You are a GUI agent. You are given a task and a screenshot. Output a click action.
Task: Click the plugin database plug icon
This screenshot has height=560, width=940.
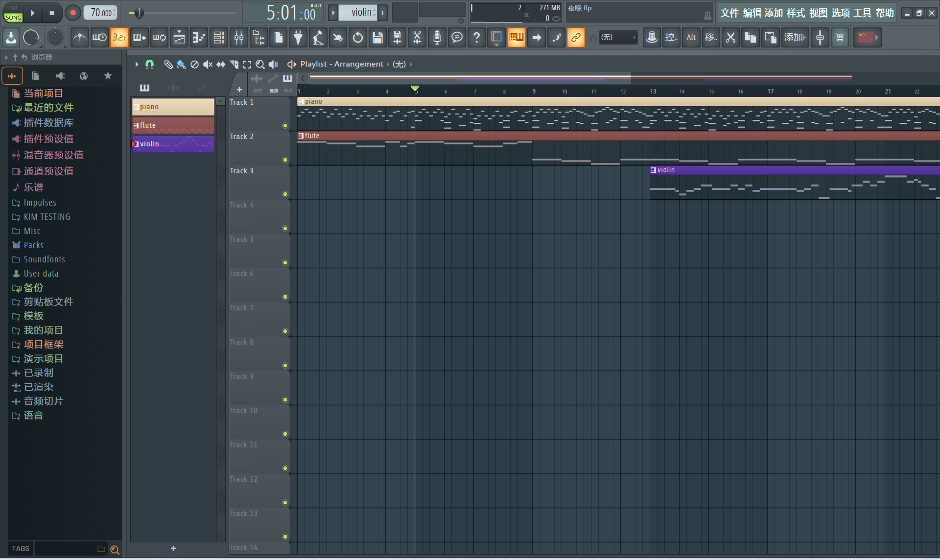click(298, 38)
